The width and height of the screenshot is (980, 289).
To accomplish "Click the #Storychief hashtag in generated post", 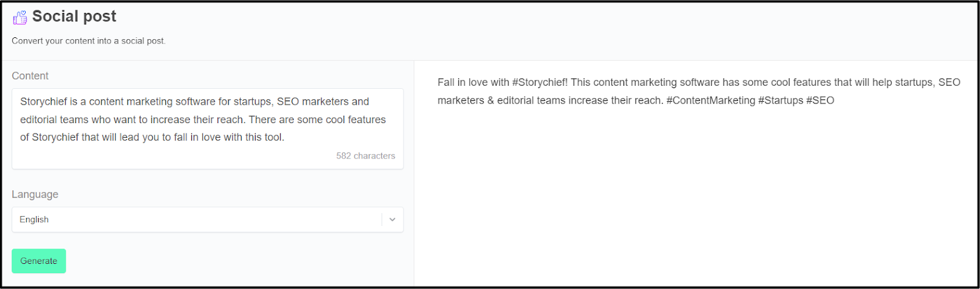I will pos(540,83).
